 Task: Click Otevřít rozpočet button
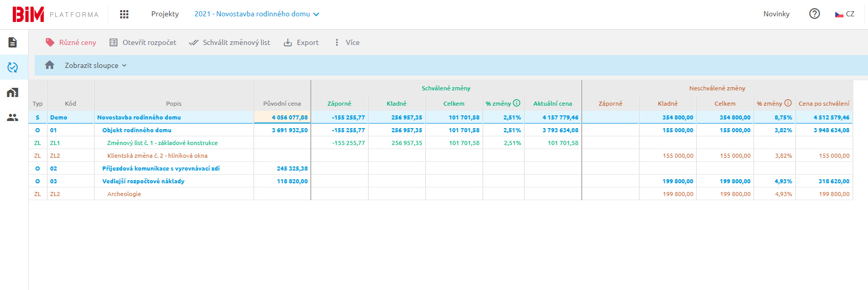[143, 42]
